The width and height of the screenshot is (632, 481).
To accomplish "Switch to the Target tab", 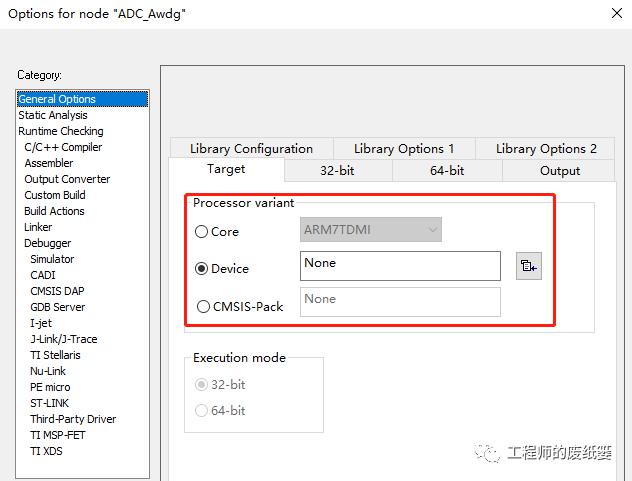I will pos(226,169).
